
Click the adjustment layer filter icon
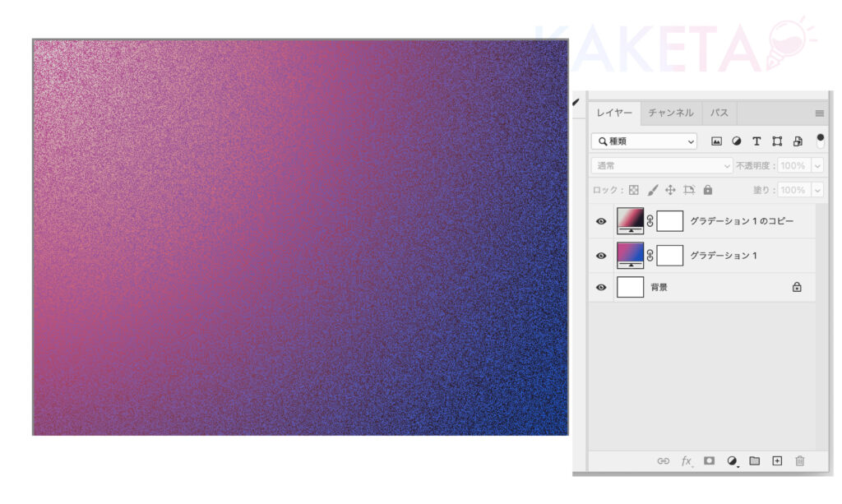737,141
